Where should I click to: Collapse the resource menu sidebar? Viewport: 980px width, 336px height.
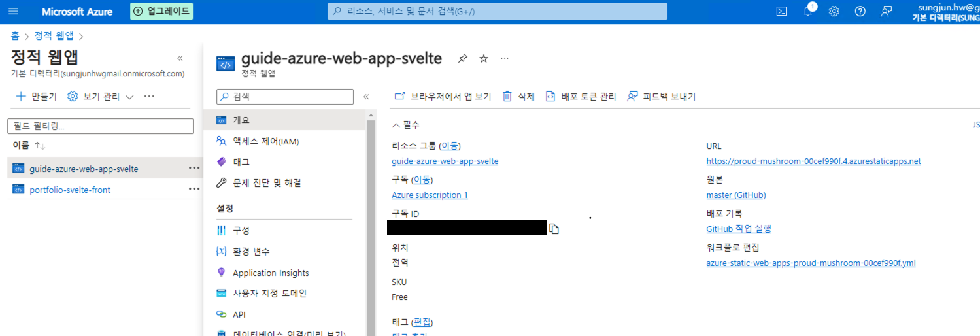click(366, 96)
